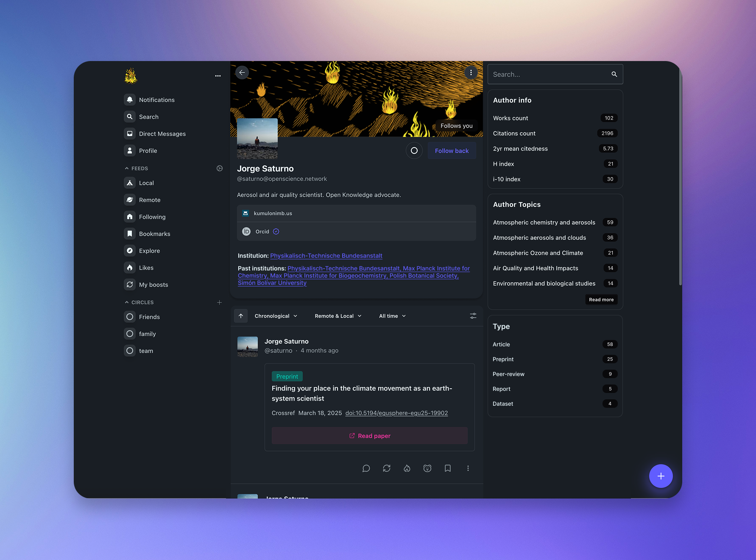Click the reply comment icon on post

[366, 468]
